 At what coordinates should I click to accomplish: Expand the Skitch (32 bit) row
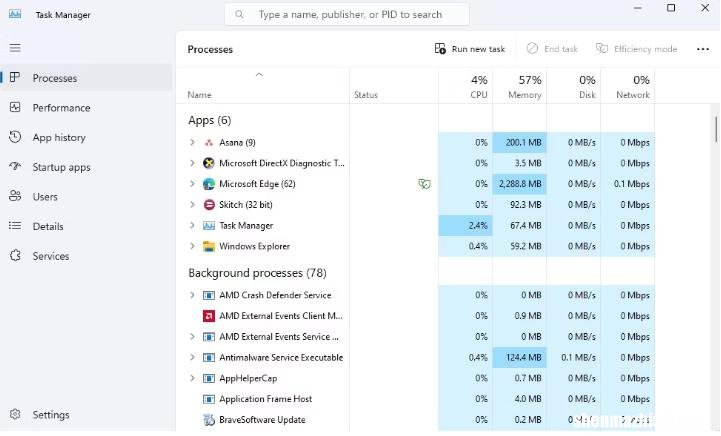point(192,205)
